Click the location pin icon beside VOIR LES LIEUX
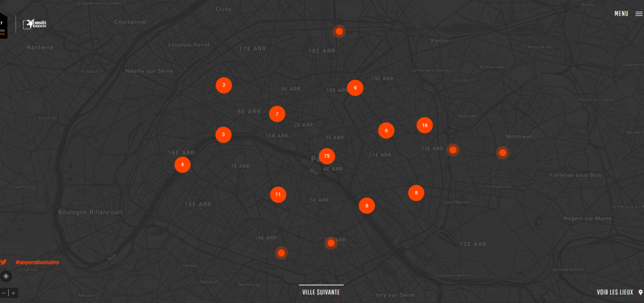644x303 pixels. 640,292
